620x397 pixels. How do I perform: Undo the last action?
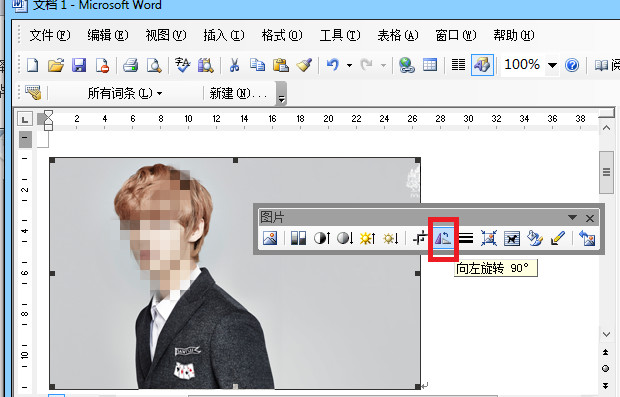[333, 64]
